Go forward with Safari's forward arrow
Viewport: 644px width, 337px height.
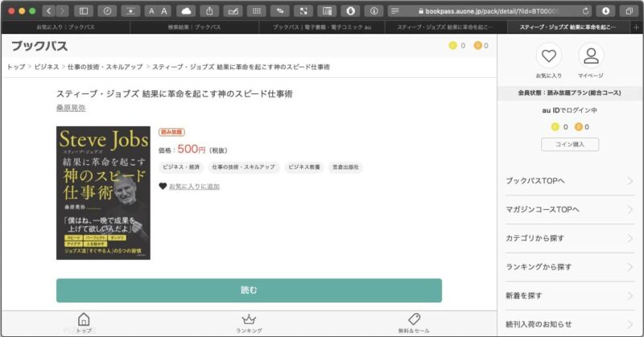[63, 11]
